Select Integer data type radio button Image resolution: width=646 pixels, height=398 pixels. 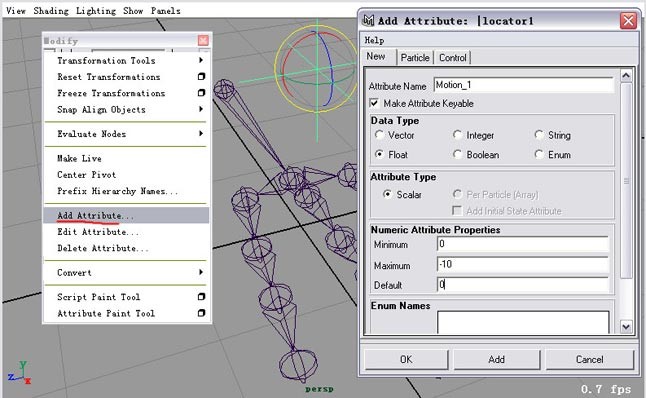[x=457, y=135]
